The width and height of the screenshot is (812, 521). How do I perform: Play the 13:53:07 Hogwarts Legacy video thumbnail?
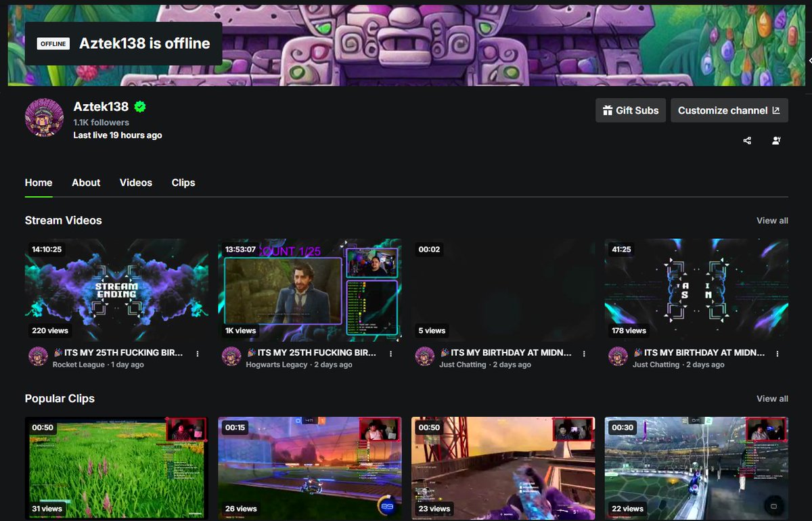[x=310, y=290]
